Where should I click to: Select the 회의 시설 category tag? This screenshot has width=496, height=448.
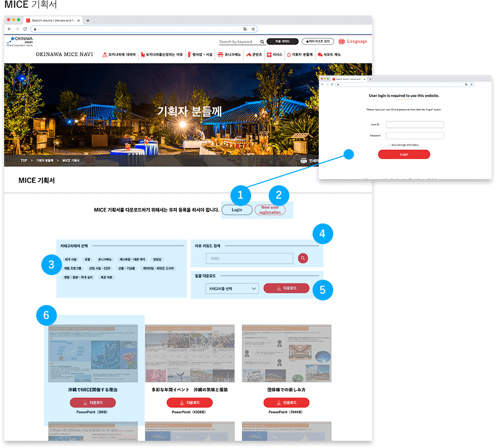click(x=70, y=260)
